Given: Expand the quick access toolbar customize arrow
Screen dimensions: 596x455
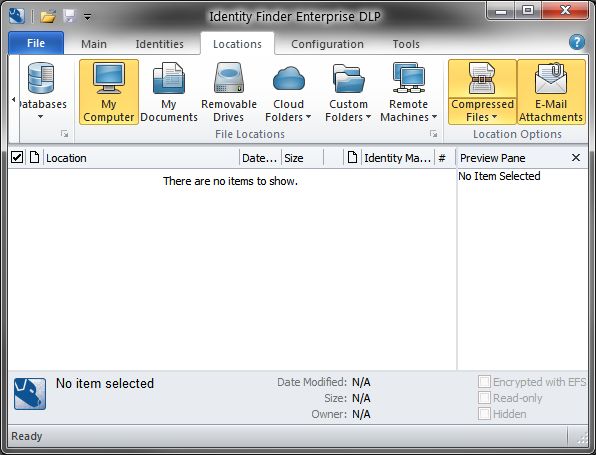Looking at the screenshot, I should [87, 17].
